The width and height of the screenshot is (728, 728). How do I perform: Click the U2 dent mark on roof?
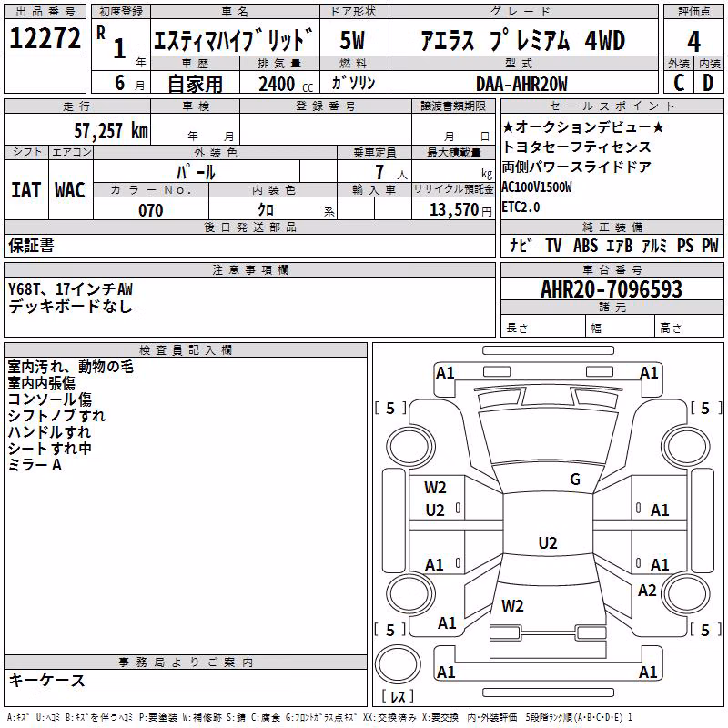pos(548,542)
